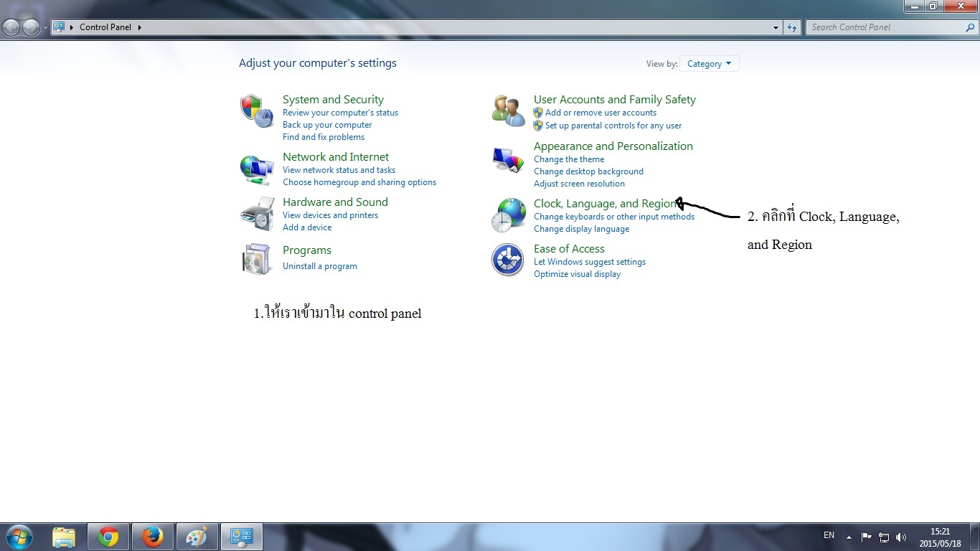The width and height of the screenshot is (980, 551).
Task: Click Change the theme link
Action: click(569, 159)
